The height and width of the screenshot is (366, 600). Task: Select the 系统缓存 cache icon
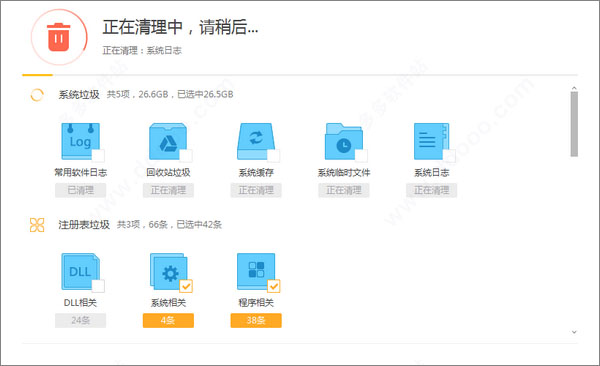click(256, 141)
